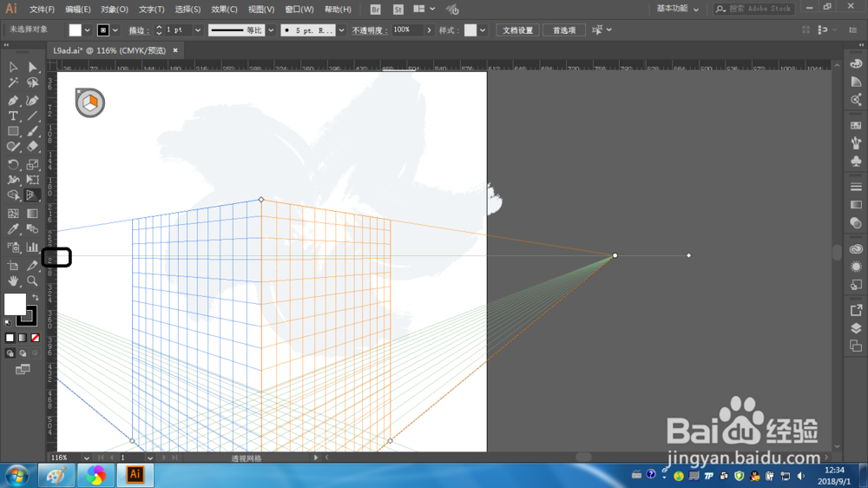Viewport: 868px width, 488px height.
Task: Open 文字(T) menu
Action: [152, 10]
